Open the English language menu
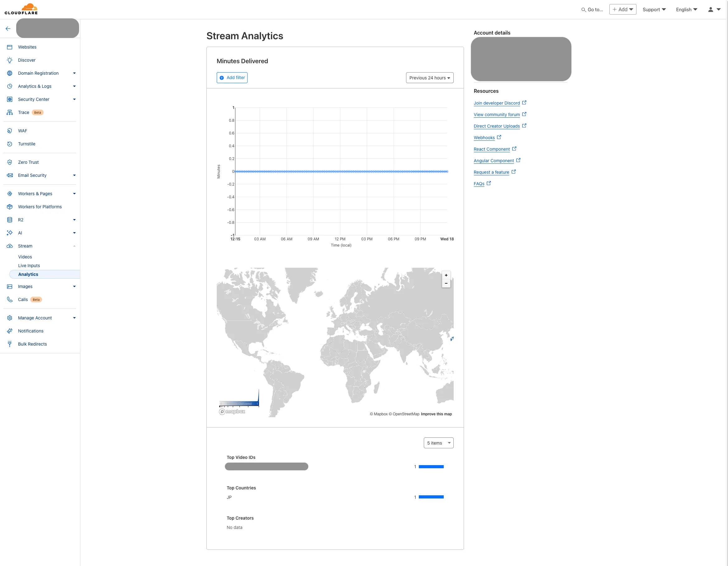 click(686, 9)
